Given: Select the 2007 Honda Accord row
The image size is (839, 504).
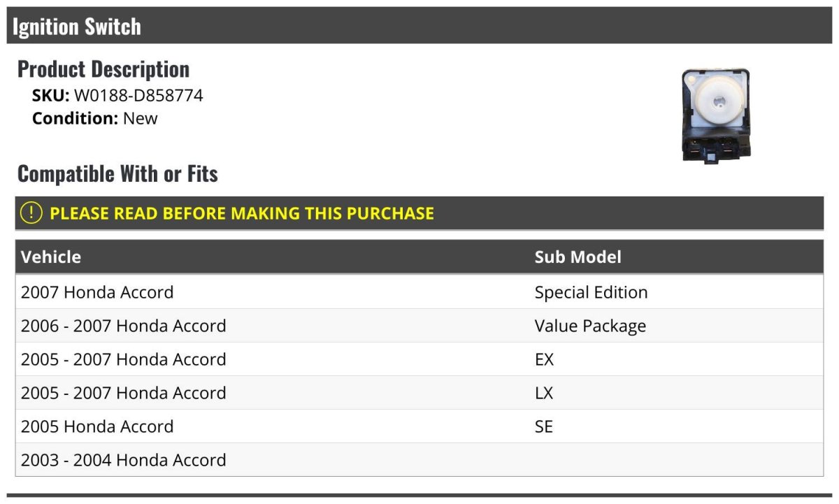Looking at the screenshot, I should point(97,292).
